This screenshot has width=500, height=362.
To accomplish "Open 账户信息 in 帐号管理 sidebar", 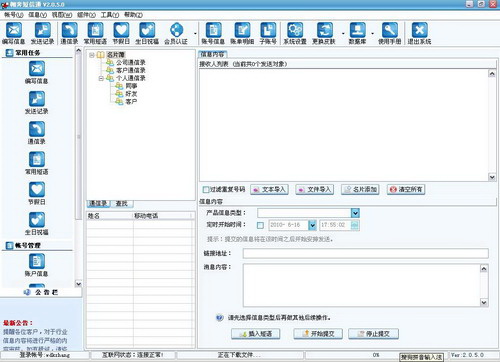I will [x=37, y=265].
